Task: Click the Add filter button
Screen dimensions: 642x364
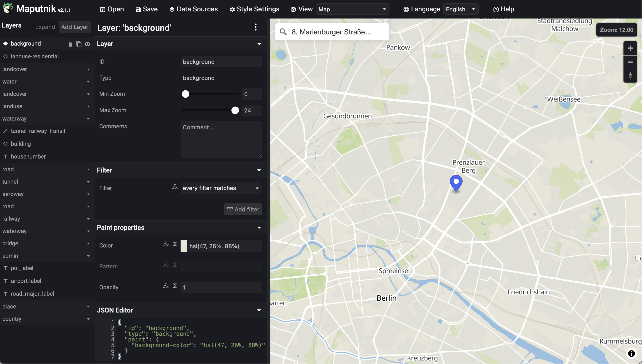Action: pyautogui.click(x=243, y=209)
